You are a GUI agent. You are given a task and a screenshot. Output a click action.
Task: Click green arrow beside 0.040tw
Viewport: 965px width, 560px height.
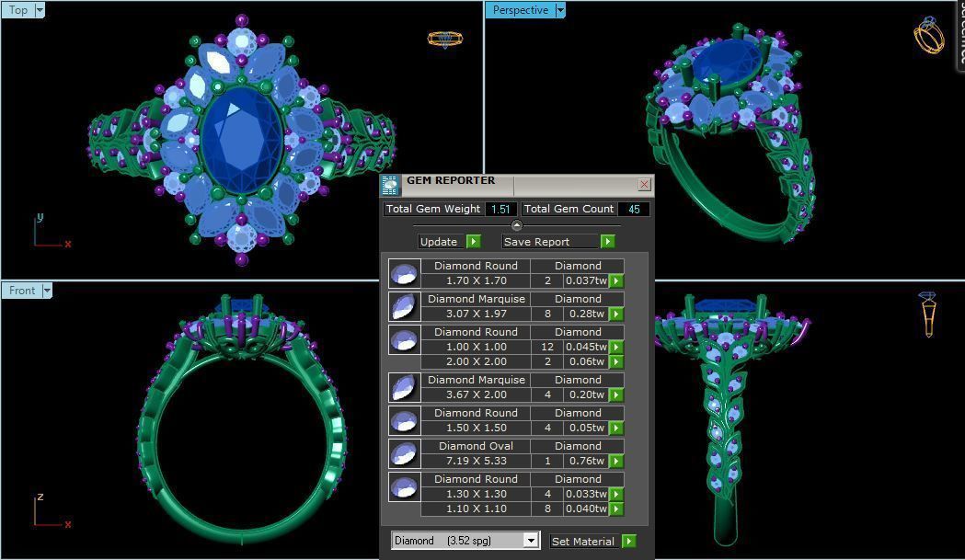616,509
